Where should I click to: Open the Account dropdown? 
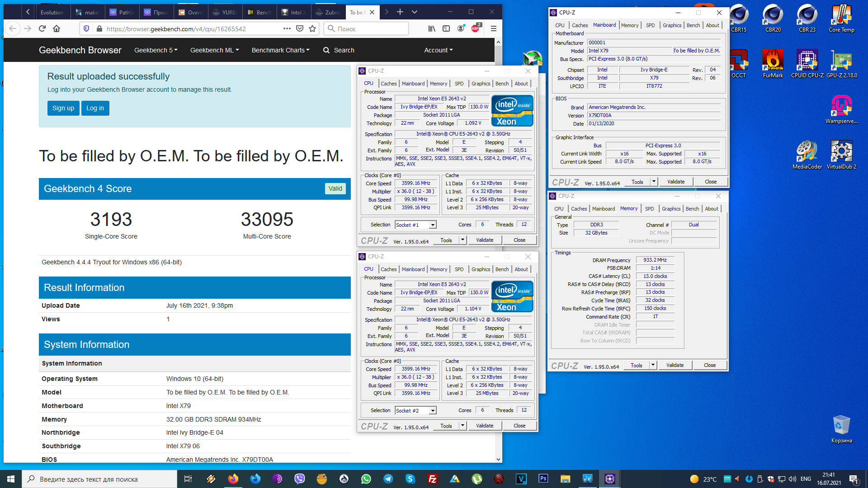pos(439,50)
